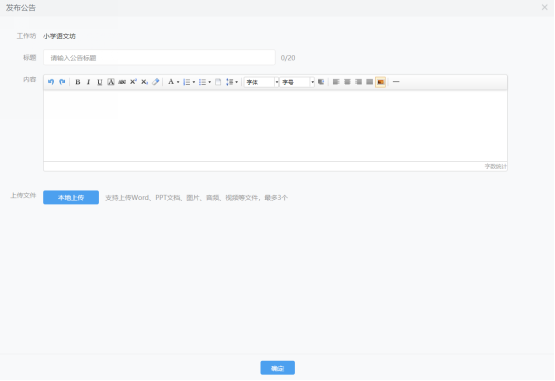Open font color dropdown arrow
Screen dimensions: 555x381
(178, 82)
